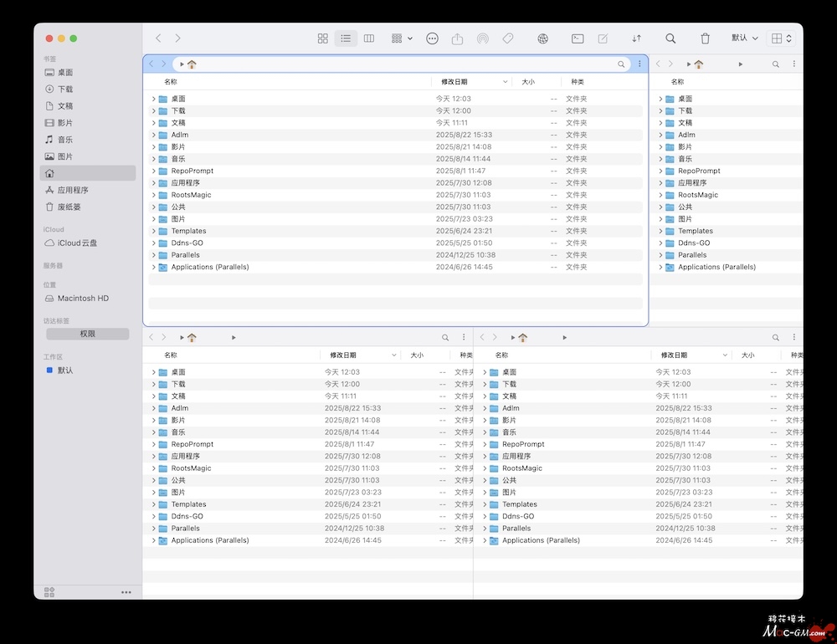
Task: Open 影片 in the sidebar
Action: point(88,123)
